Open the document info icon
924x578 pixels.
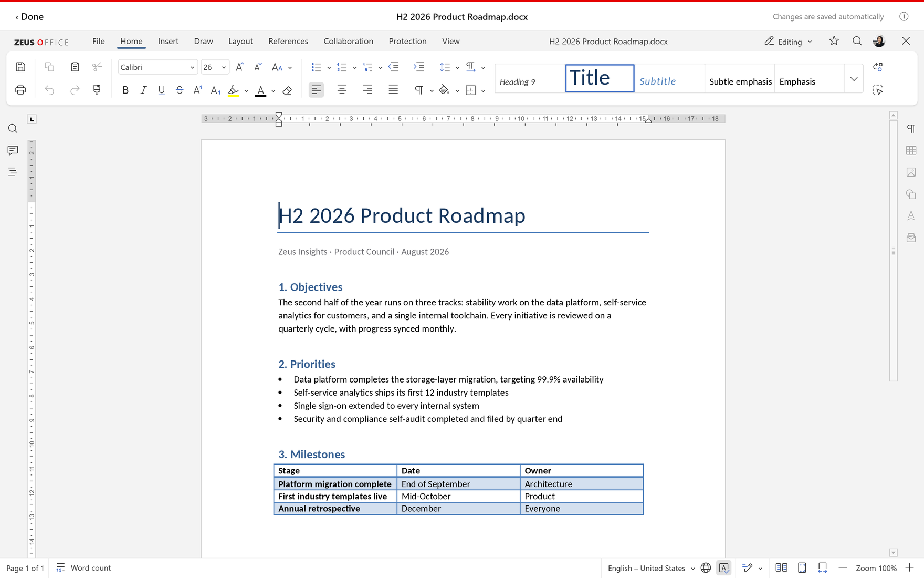tap(904, 16)
